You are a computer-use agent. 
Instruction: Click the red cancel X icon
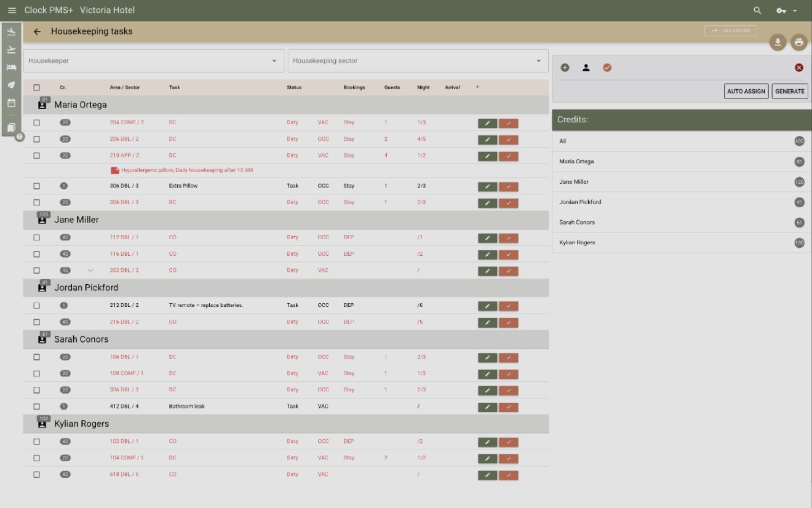coord(798,68)
